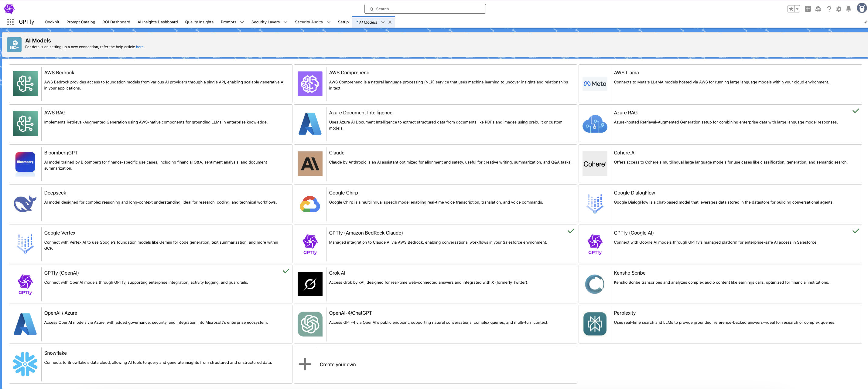The image size is (868, 389).
Task: Open the Quality Insights tab
Action: [x=199, y=22]
